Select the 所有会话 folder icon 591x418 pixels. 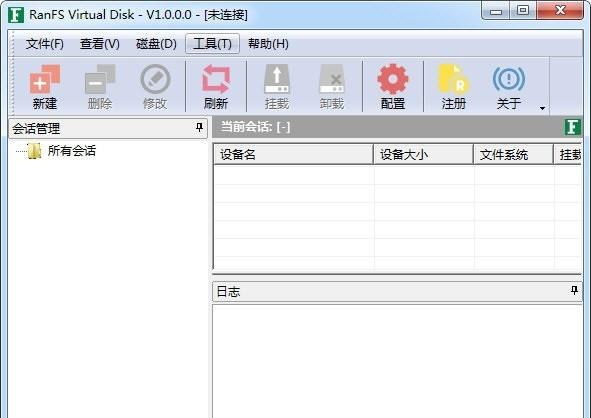(34, 151)
